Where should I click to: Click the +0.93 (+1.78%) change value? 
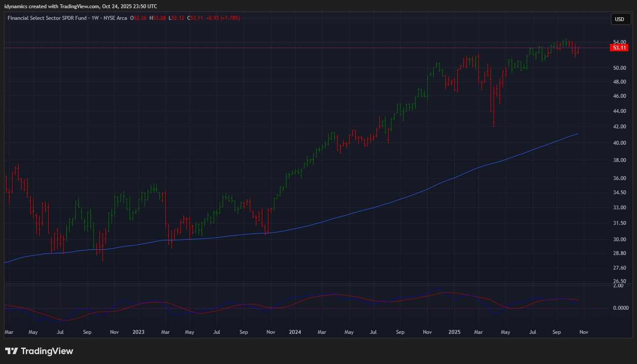coord(223,18)
